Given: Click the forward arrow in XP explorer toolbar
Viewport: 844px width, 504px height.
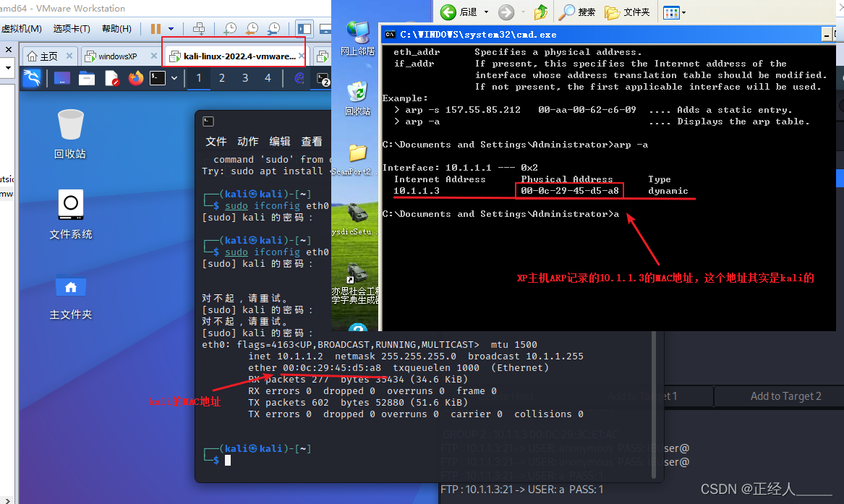Looking at the screenshot, I should 506,12.
